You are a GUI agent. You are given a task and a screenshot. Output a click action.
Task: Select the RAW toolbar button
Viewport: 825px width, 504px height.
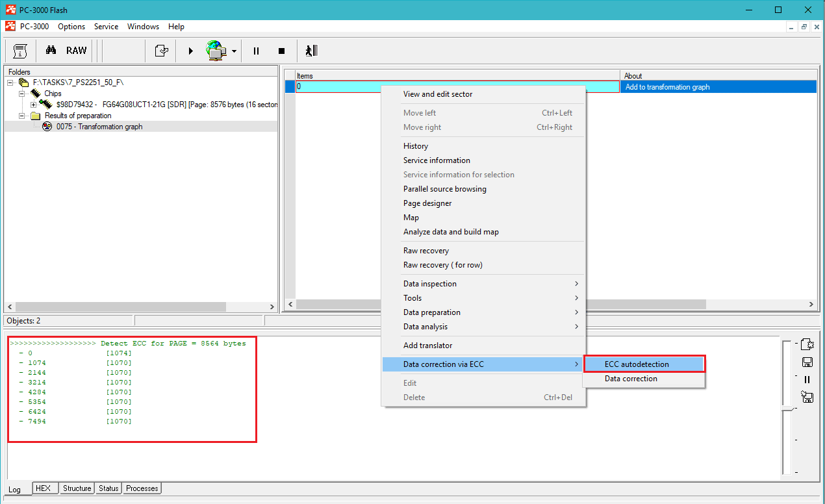76,51
